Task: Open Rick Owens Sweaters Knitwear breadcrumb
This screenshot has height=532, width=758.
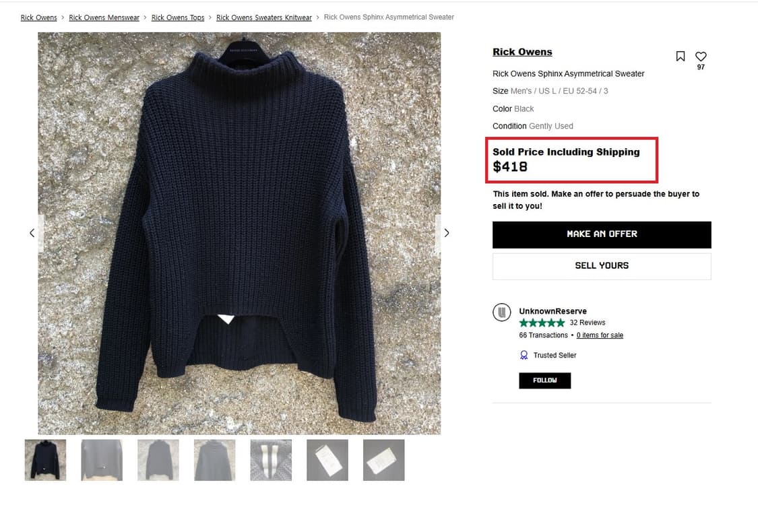Action: tap(263, 18)
